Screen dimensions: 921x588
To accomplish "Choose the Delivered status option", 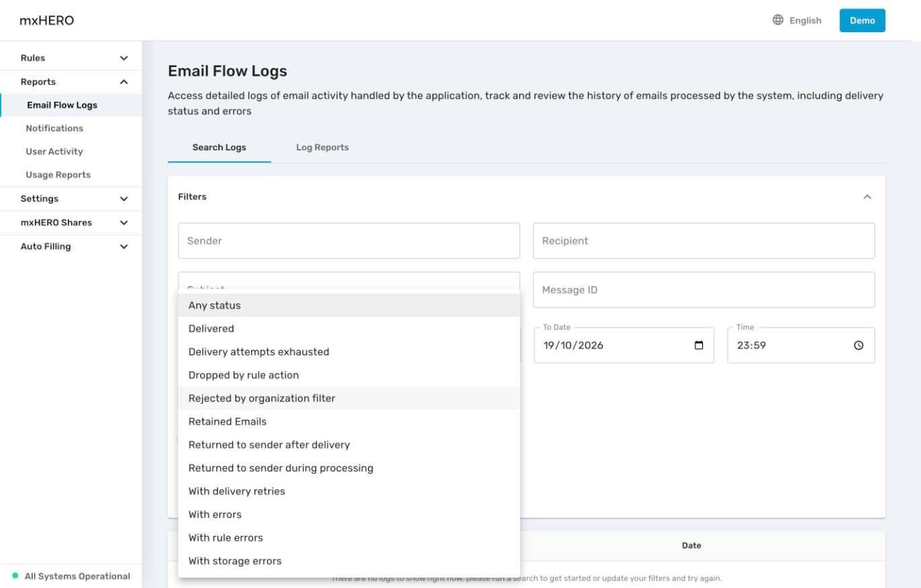I will pos(349,329).
